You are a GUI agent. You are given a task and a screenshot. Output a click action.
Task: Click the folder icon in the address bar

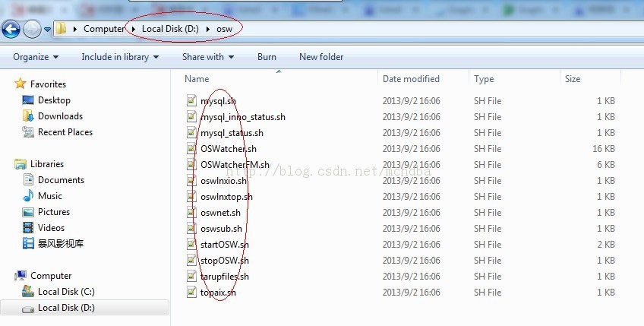62,29
